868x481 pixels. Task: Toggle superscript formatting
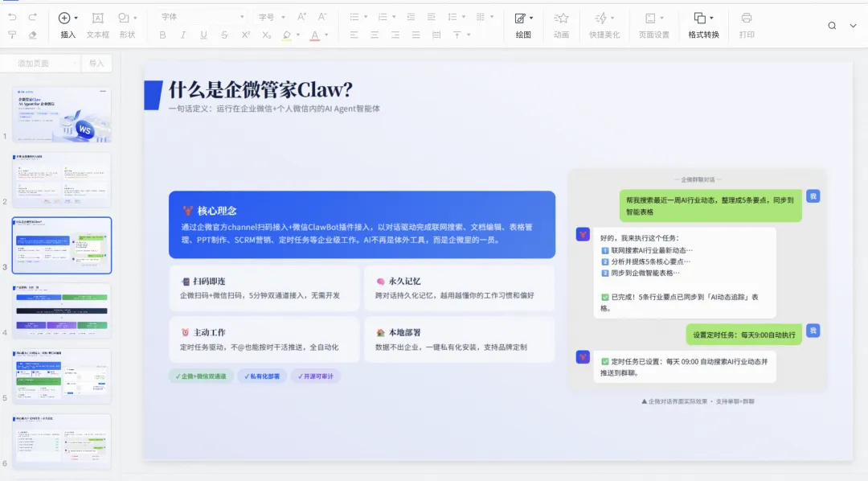(245, 35)
